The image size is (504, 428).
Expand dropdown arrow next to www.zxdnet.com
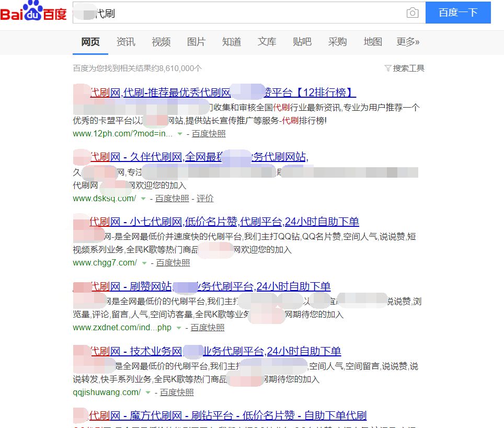[x=179, y=328]
